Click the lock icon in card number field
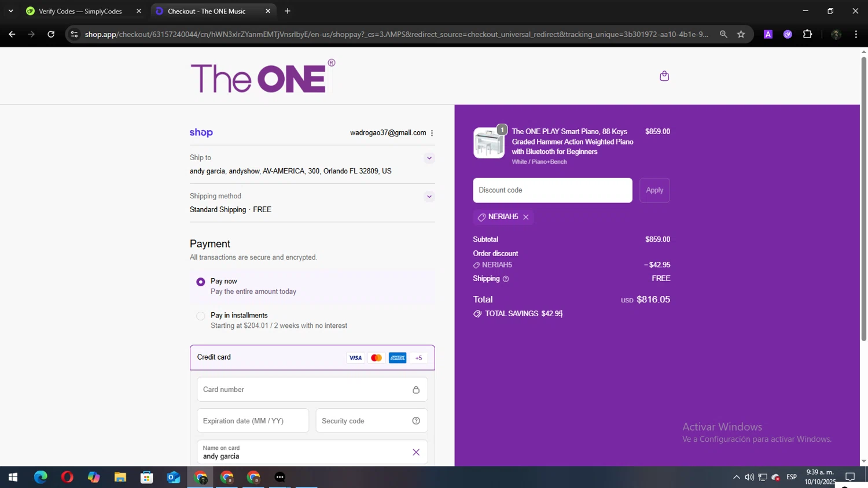The width and height of the screenshot is (868, 488). coord(416,390)
